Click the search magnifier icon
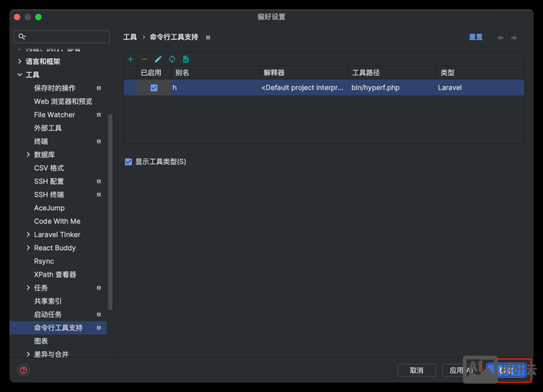The width and height of the screenshot is (543, 392). pyautogui.click(x=22, y=36)
